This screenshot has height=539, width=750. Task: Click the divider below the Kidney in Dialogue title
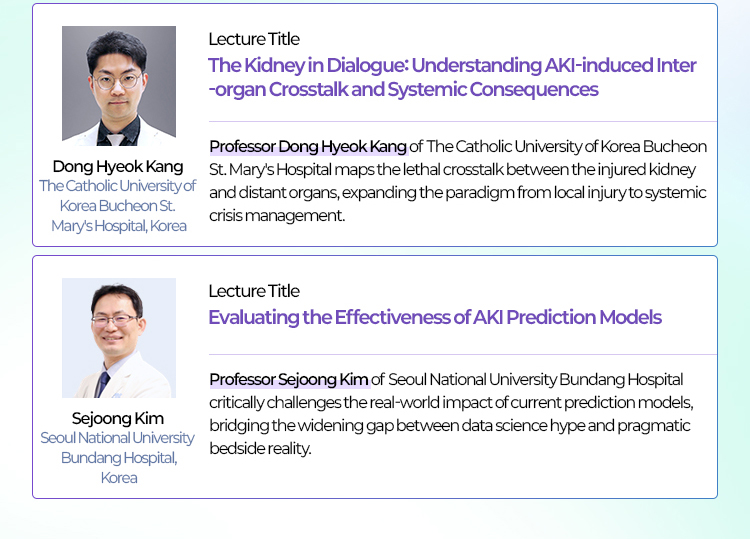(462, 121)
